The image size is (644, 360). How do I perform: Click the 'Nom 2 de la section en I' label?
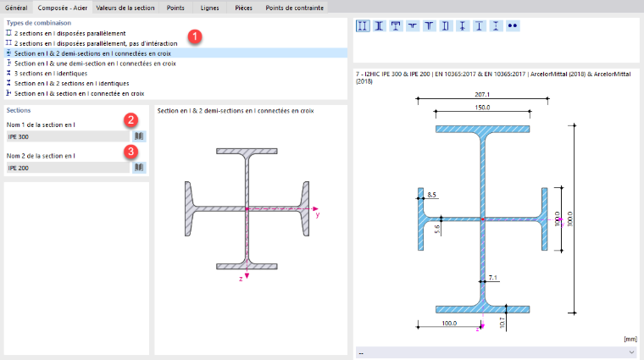(41, 156)
